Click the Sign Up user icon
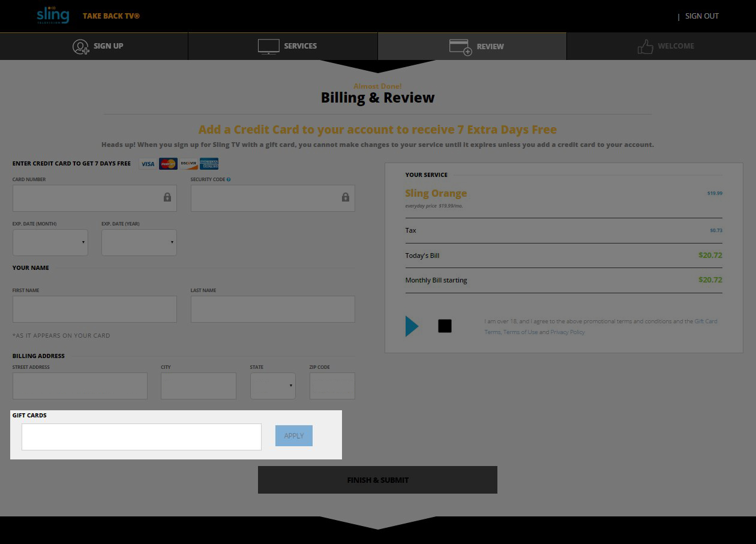This screenshot has width=756, height=544. coord(81,47)
